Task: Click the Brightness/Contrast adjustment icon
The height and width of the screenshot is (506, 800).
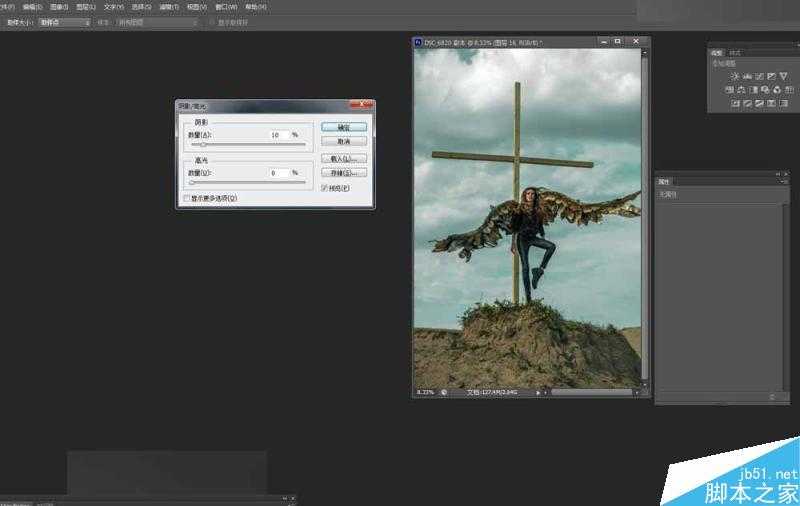Action: point(735,76)
